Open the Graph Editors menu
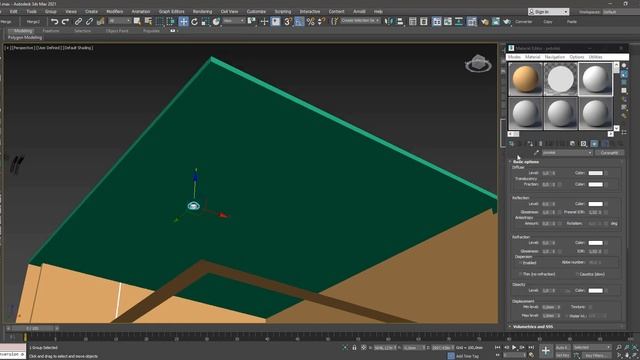Screen dimensions: 640x360 tap(171, 11)
